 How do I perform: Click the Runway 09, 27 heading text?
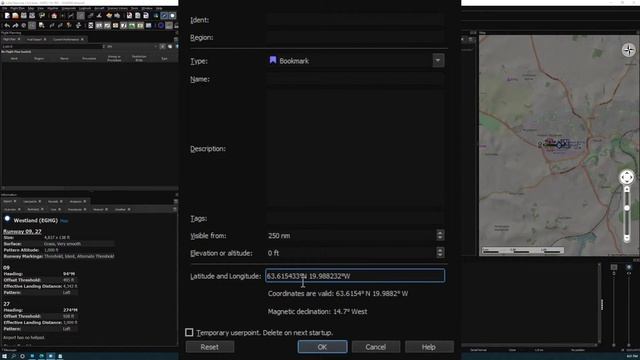(22, 231)
